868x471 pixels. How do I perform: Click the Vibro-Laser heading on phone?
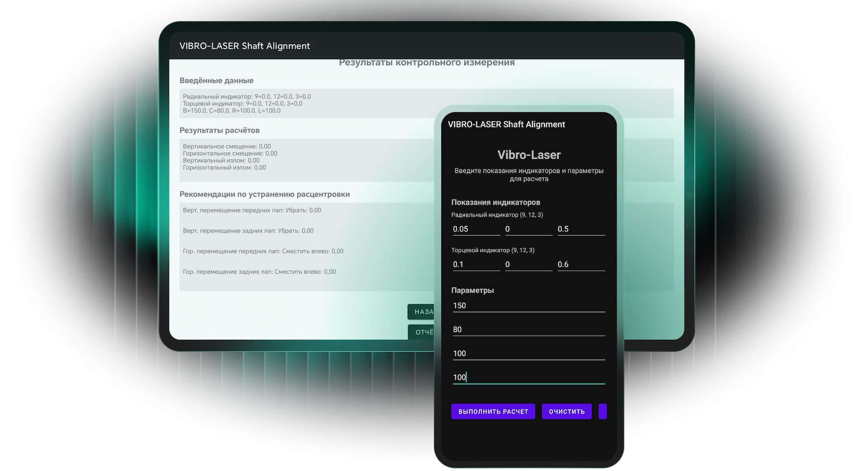529,155
